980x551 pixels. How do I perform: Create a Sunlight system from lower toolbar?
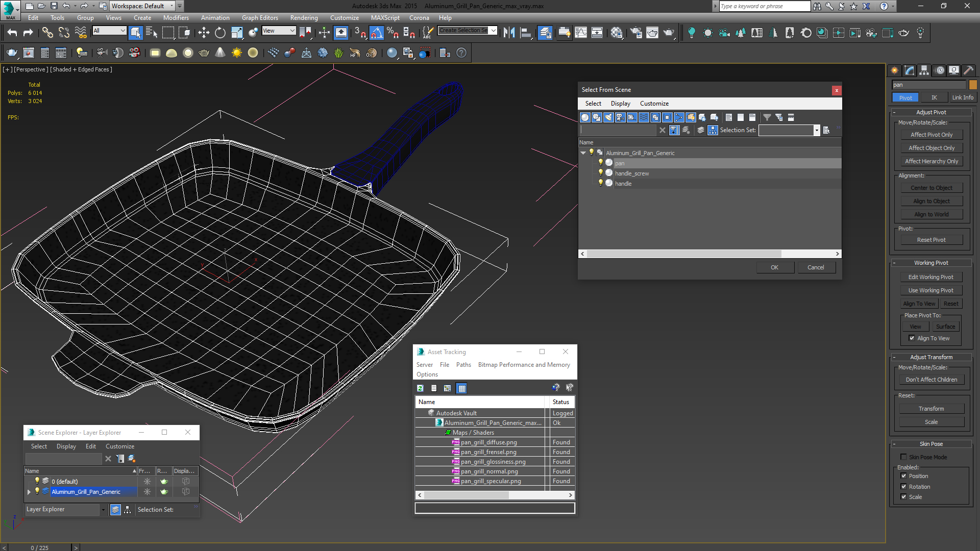pyautogui.click(x=237, y=53)
